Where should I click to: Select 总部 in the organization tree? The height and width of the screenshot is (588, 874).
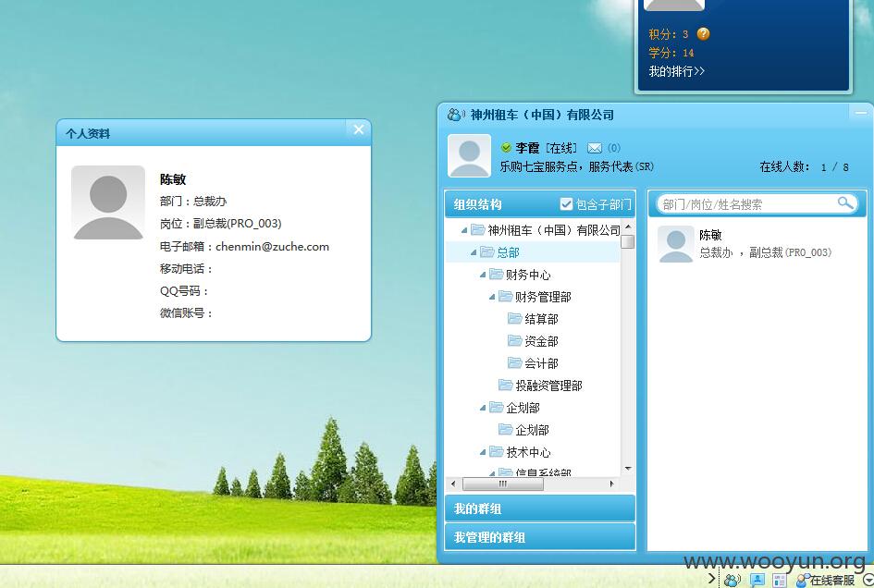pyautogui.click(x=508, y=252)
